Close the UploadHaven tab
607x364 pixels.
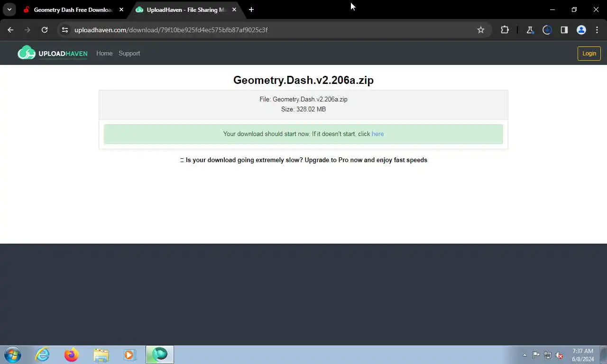point(234,9)
